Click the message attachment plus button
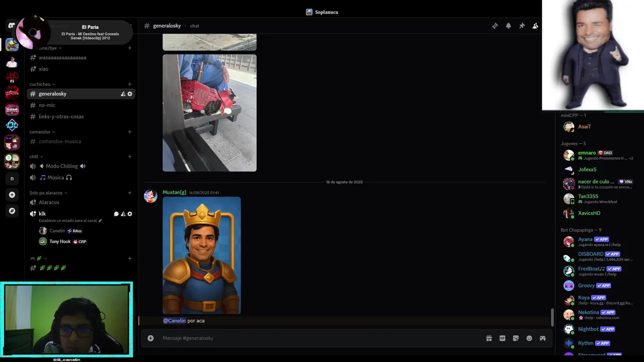This screenshot has height=362, width=644. click(150, 338)
